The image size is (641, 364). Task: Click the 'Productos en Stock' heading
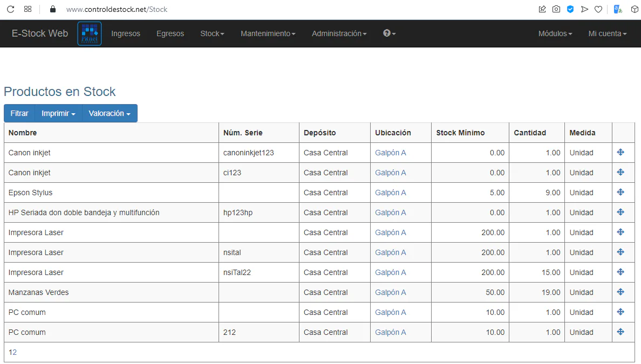tap(60, 92)
